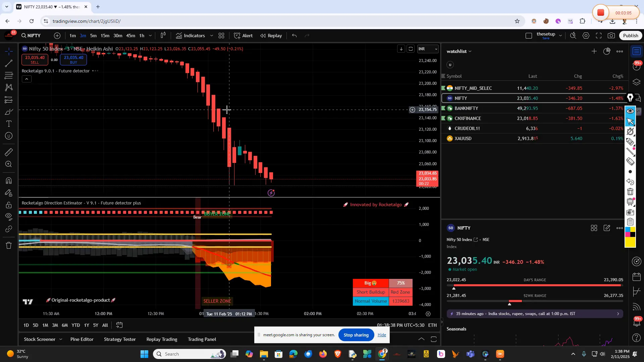
Task: Toggle Magnet mode on
Action: click(9, 181)
